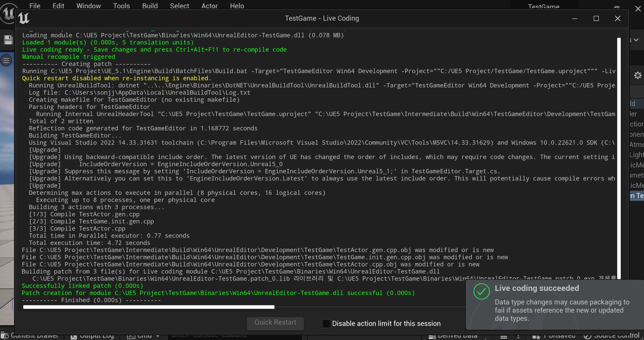
Task: Click the horizontal scrollbar of the log
Action: [149, 307]
